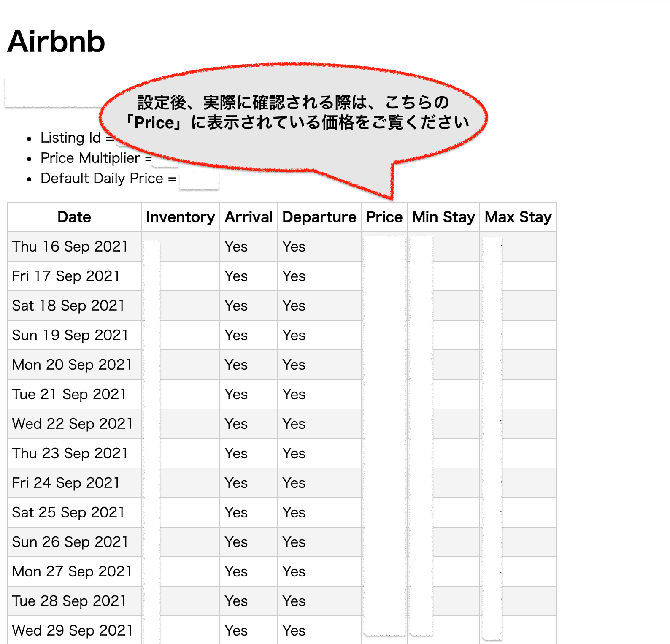The image size is (670, 644).
Task: Click the Price Multiplier list item
Action: click(x=90, y=158)
